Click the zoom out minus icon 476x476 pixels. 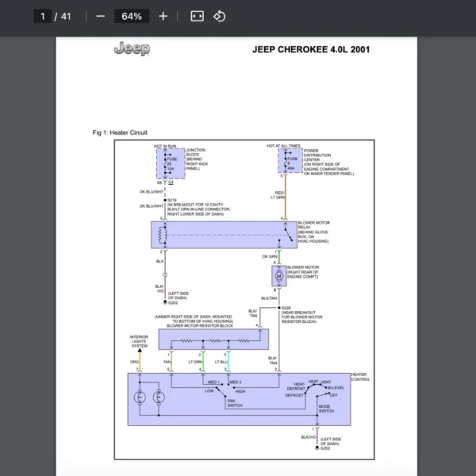[100, 16]
